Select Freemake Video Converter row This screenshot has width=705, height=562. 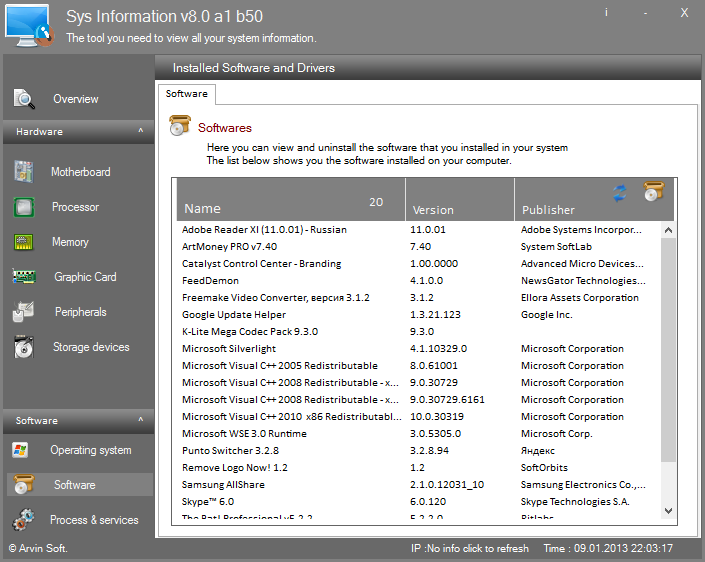[420, 298]
